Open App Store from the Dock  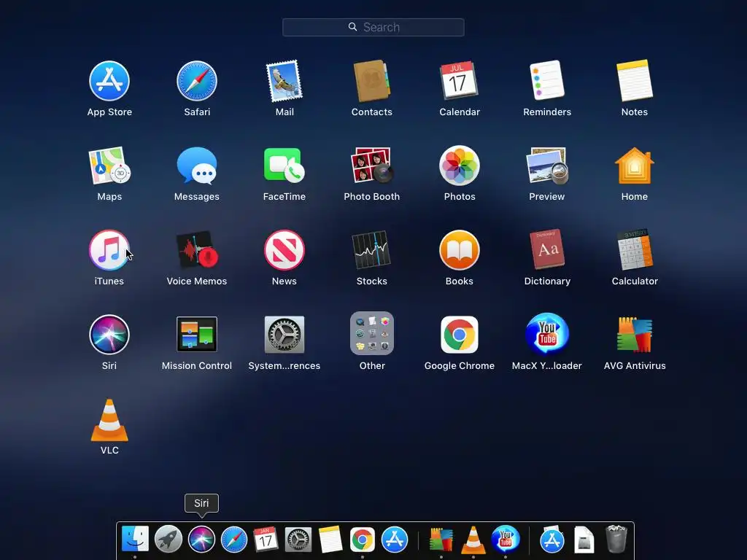click(x=395, y=540)
